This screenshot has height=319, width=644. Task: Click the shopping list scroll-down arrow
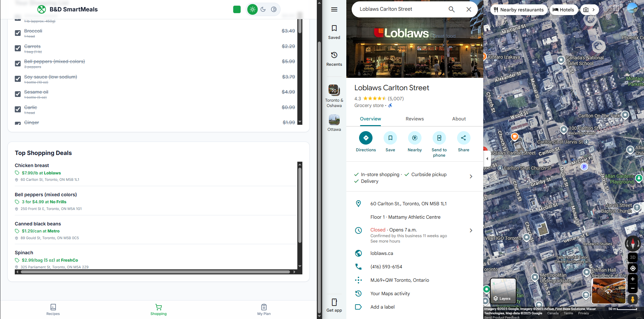(x=300, y=122)
